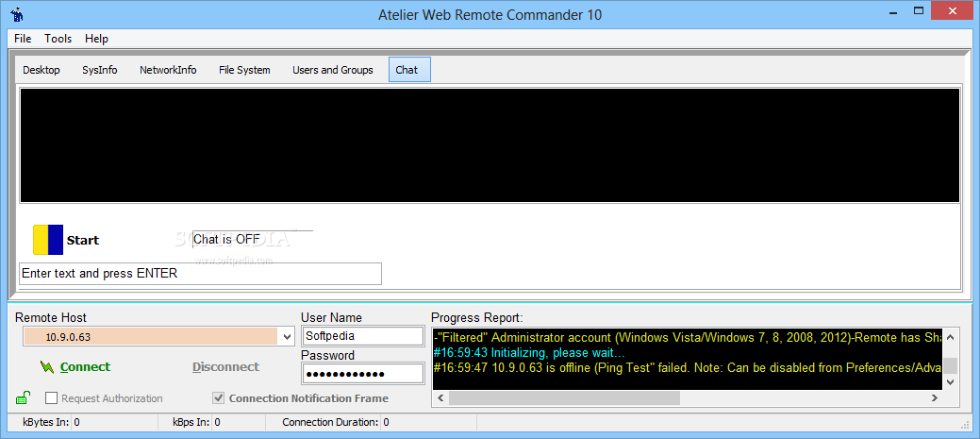
Task: Click Progress Report scroll right arrow
Action: point(935,397)
